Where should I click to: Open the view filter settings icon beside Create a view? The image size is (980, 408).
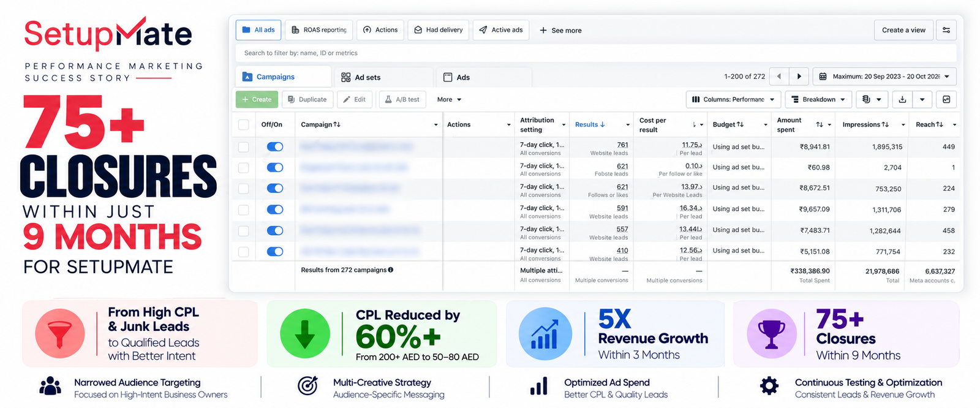coord(946,30)
